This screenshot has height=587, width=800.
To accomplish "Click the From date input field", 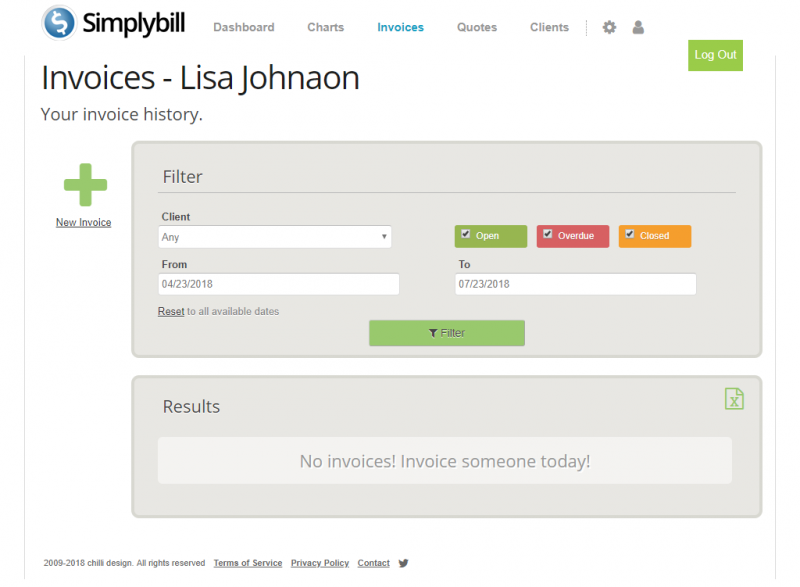I will pos(278,284).
